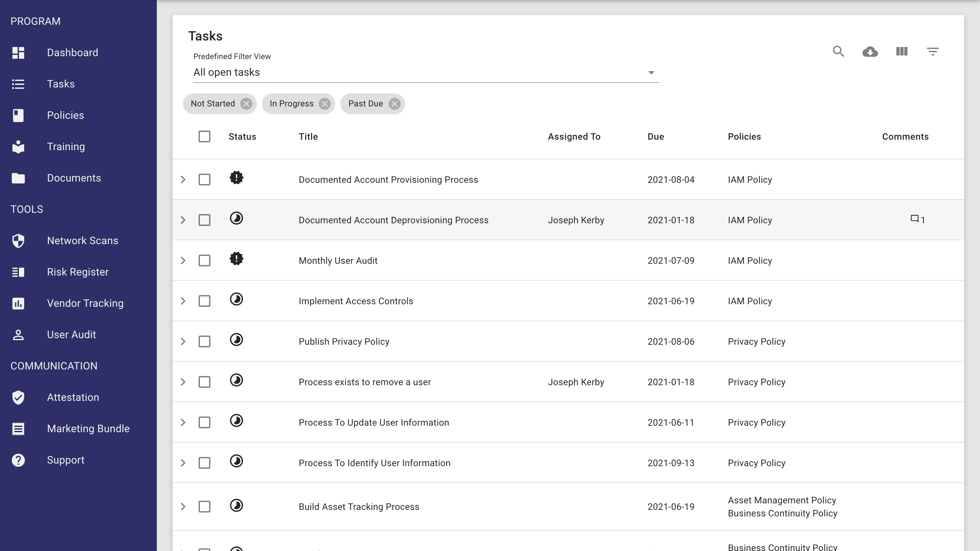Click the Support question mark icon

tap(18, 460)
